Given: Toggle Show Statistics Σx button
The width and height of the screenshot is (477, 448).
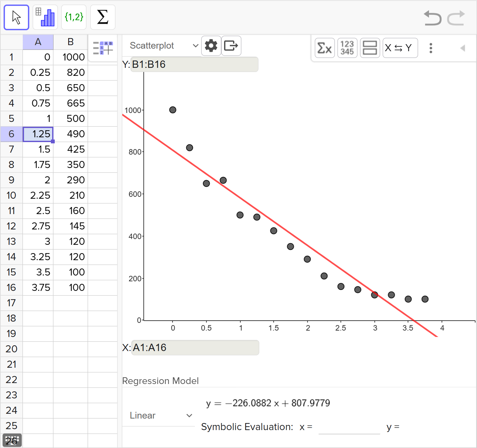Looking at the screenshot, I should [325, 48].
